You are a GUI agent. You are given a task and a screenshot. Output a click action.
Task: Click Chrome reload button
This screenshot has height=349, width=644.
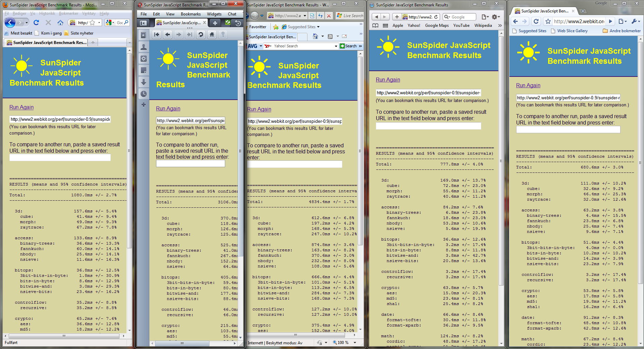536,21
